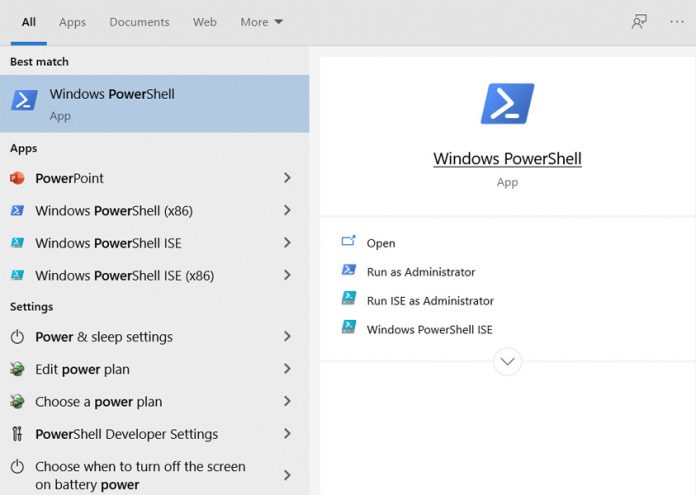Click the turn off the screen power icon
Image resolution: width=696 pixels, height=495 pixels.
pos(17,467)
